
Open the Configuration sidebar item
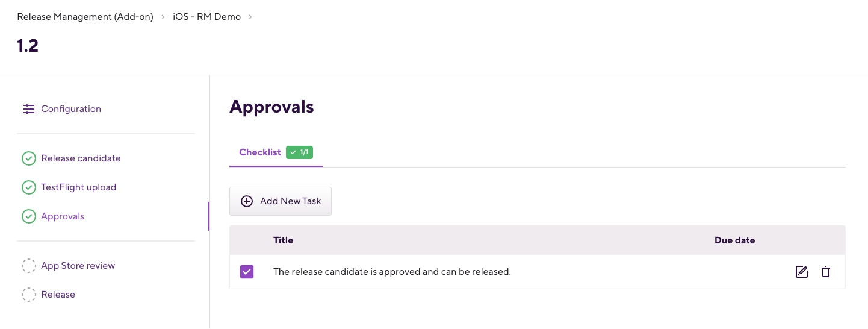tap(71, 109)
